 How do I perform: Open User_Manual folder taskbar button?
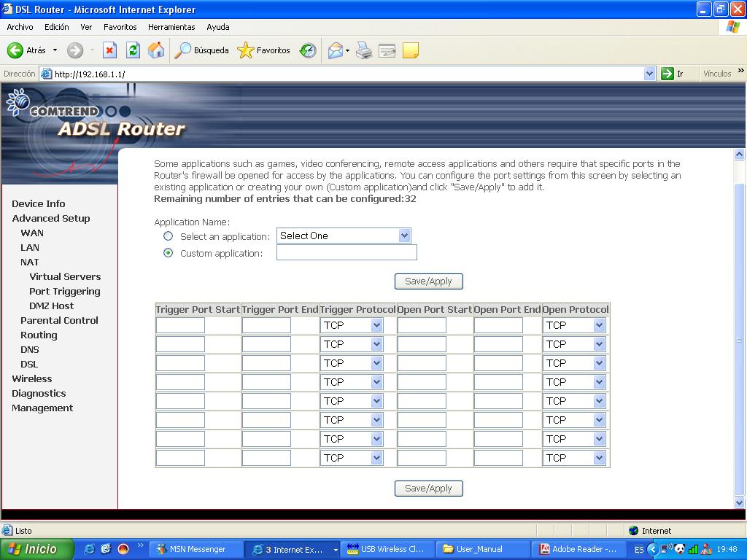click(x=483, y=549)
